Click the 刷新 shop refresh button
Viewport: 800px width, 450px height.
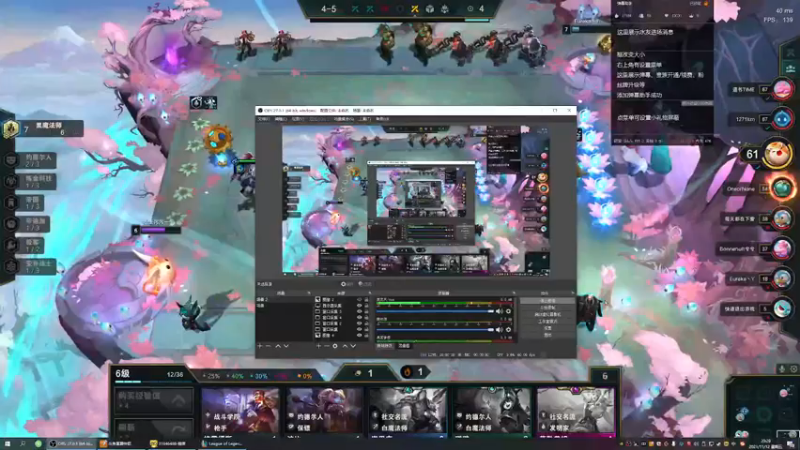click(154, 428)
